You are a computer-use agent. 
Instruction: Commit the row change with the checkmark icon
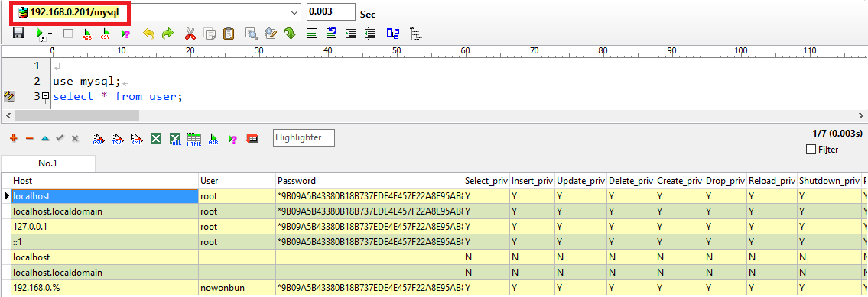(x=60, y=138)
